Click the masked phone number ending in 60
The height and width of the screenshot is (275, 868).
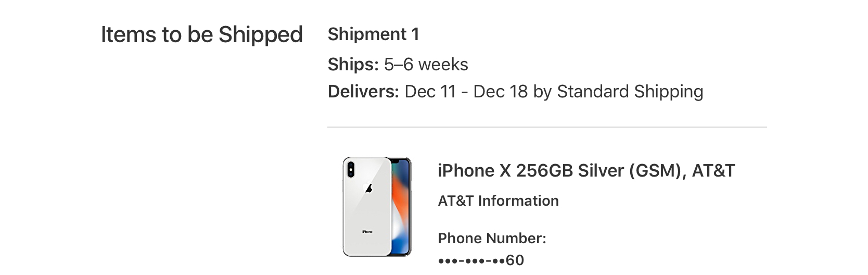point(481,260)
